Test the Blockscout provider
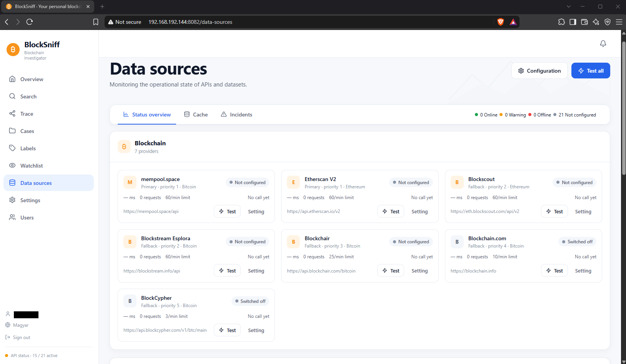626x364 pixels. coord(554,211)
